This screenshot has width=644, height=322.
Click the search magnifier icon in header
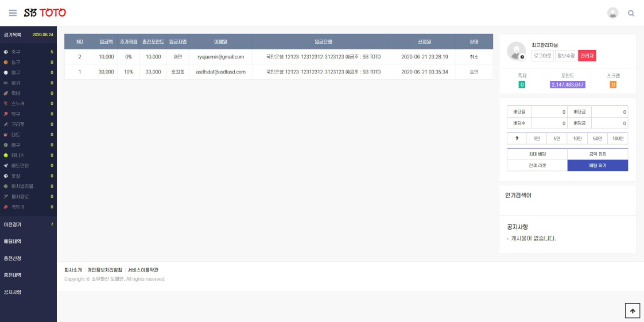coord(631,13)
